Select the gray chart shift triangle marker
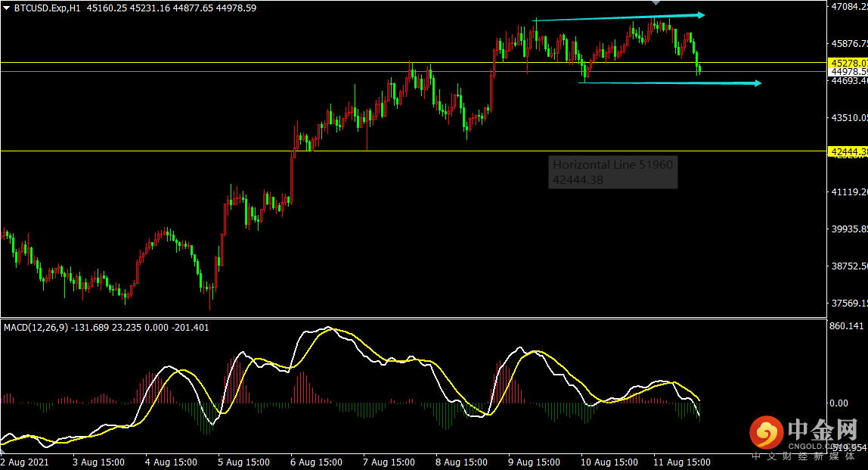This screenshot has width=868, height=470. pos(655,3)
